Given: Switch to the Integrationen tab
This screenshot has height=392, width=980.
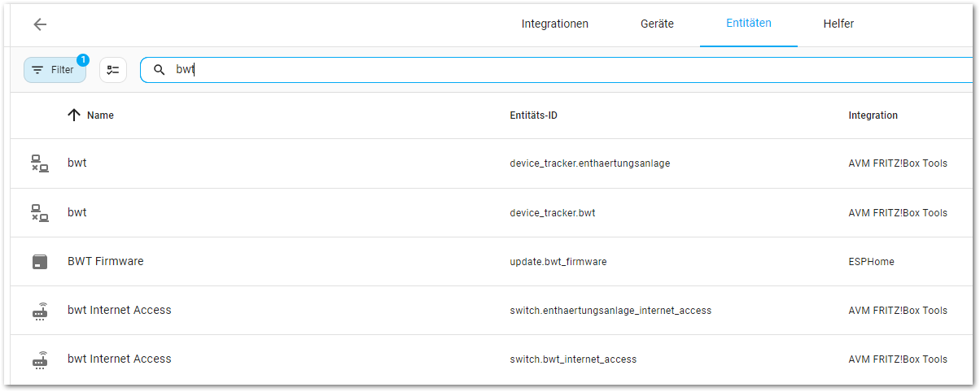Looking at the screenshot, I should [554, 24].
